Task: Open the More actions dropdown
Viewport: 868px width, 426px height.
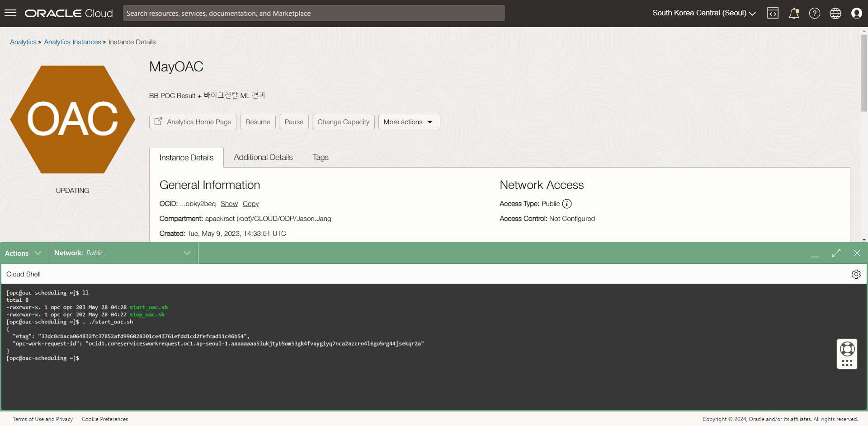Action: pos(409,122)
